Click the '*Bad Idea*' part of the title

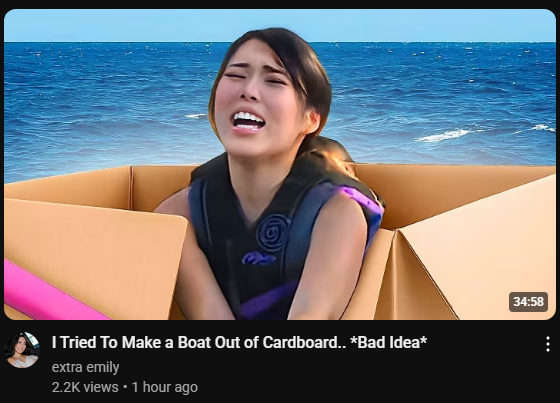(x=389, y=342)
